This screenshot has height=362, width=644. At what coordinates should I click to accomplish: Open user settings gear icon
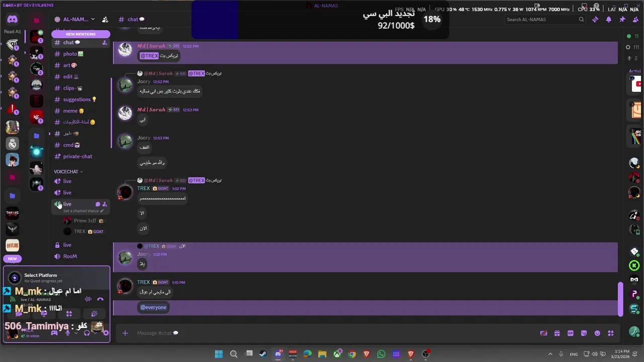106,333
